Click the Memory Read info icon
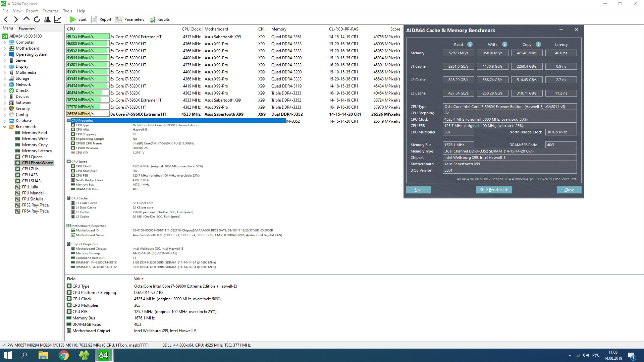Viewport: 644px width, 362px height. point(470,44)
